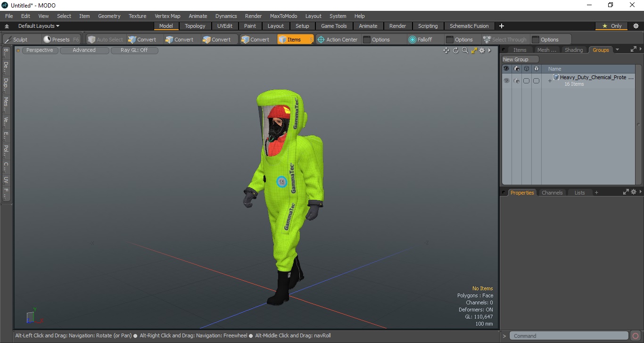Toggle Options next to Action Center
This screenshot has width=644, height=343.
377,40
